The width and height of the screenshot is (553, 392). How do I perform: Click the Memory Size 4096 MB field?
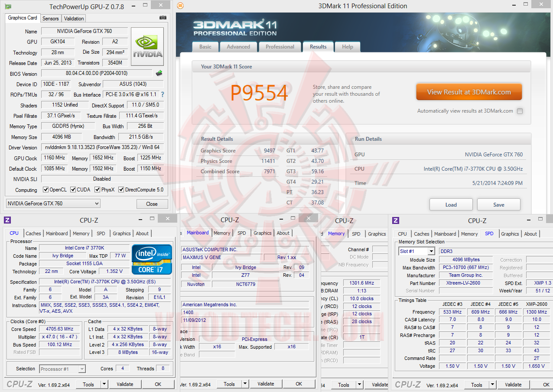[x=62, y=137]
